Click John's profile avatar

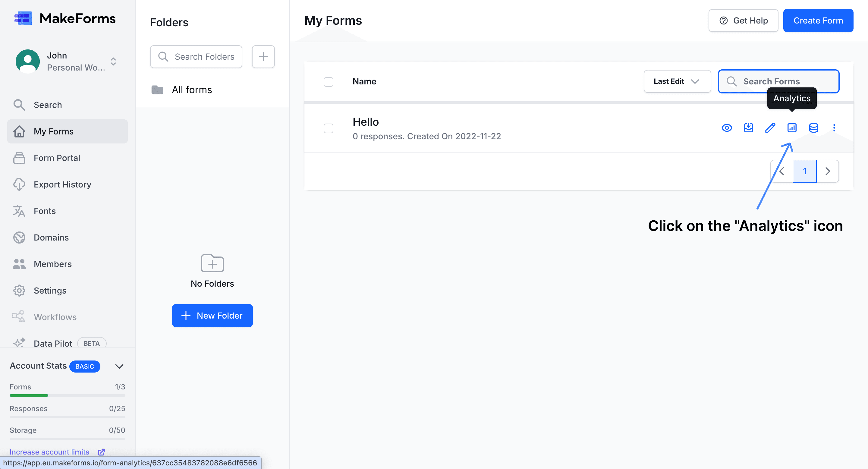coord(28,61)
